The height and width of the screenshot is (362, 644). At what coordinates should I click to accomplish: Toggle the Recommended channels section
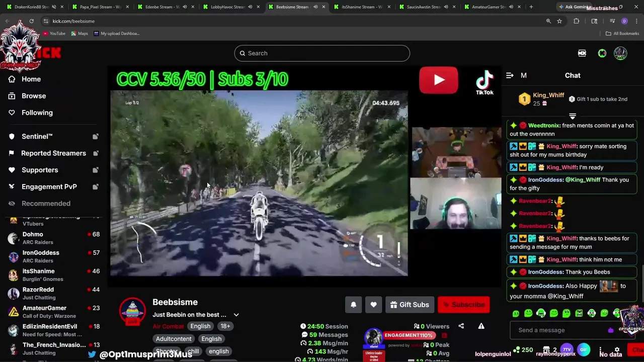click(45, 204)
